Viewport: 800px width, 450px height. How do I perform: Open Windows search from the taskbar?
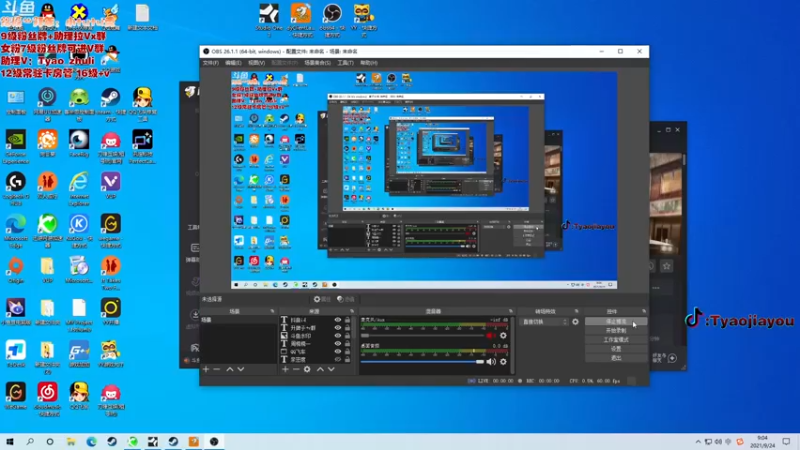(x=30, y=441)
